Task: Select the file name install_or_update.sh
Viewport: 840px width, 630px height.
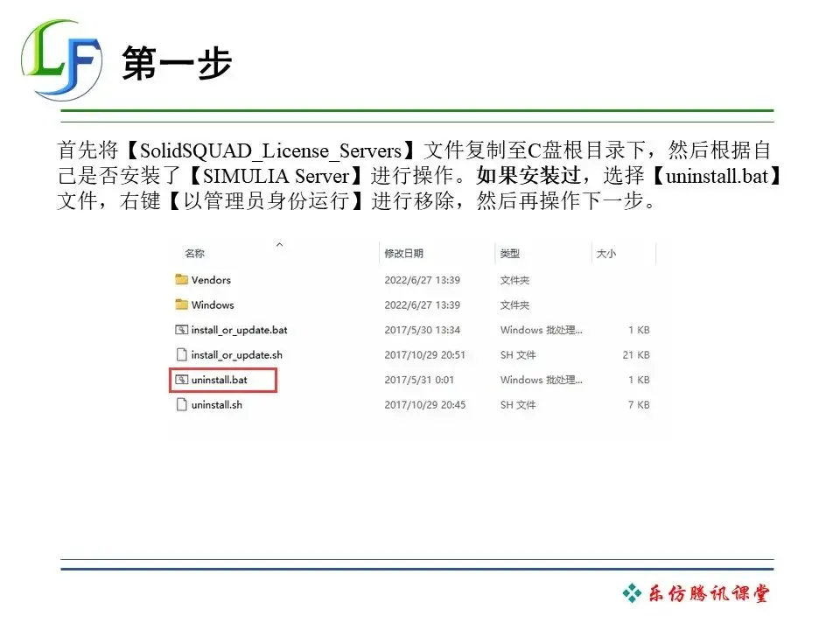Action: (x=237, y=354)
